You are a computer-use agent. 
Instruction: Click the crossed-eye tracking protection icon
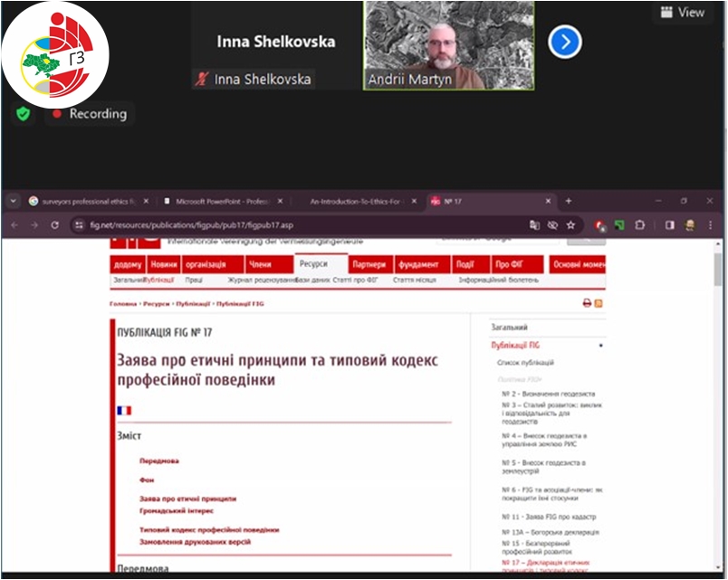[552, 225]
